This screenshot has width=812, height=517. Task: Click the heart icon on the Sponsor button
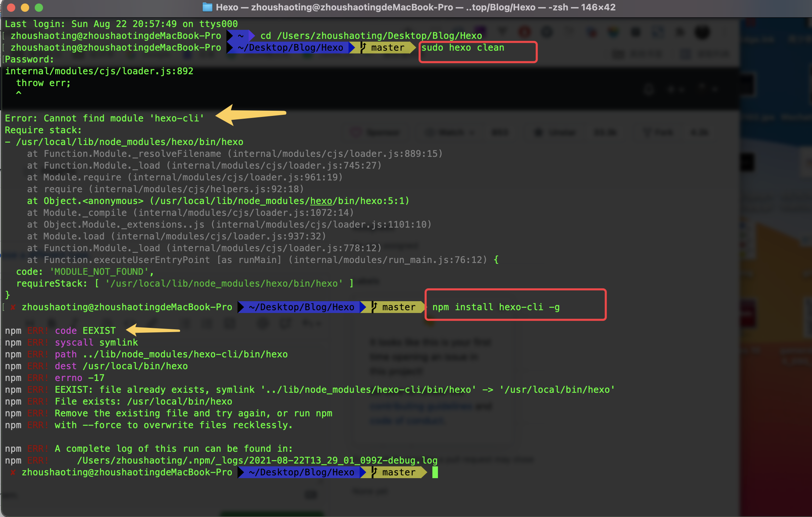tap(356, 132)
